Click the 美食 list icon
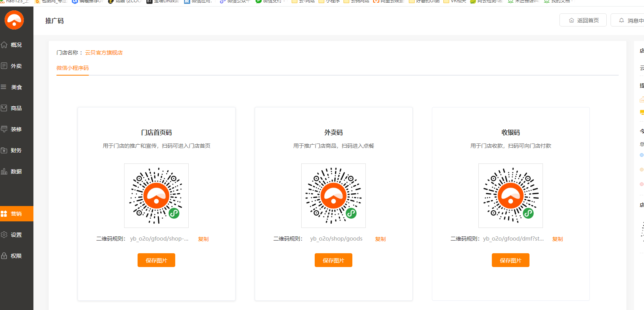 click(x=4, y=87)
